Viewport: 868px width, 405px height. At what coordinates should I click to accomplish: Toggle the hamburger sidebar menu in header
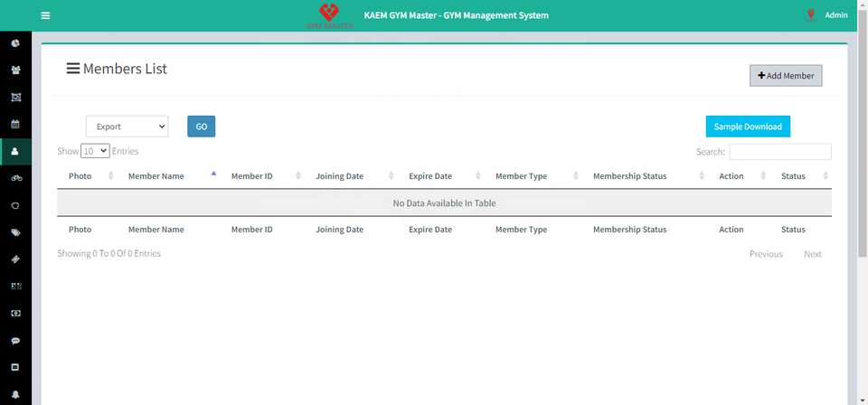pos(45,15)
